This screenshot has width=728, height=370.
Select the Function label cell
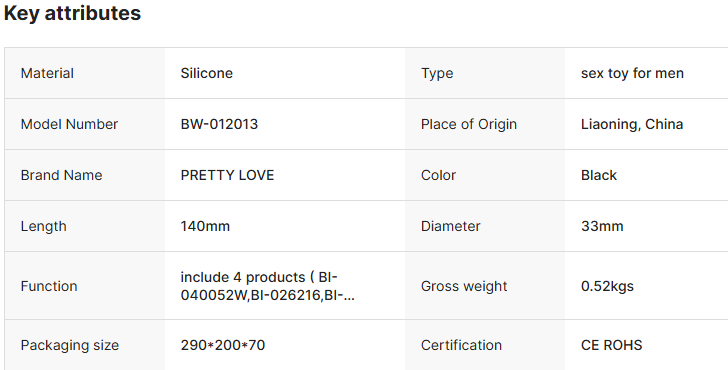coord(85,286)
